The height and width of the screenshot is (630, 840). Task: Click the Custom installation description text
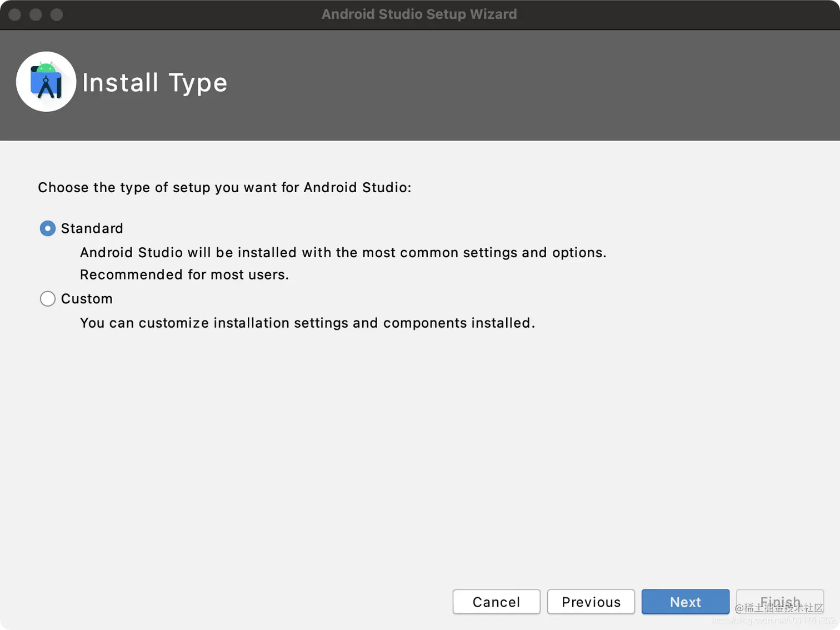(307, 323)
